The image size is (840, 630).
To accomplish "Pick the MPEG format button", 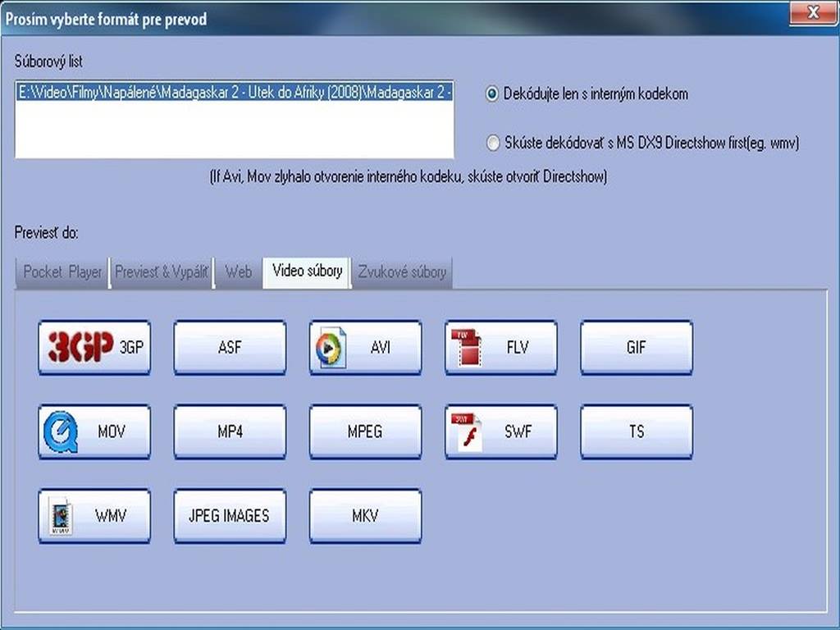I will pos(365,431).
